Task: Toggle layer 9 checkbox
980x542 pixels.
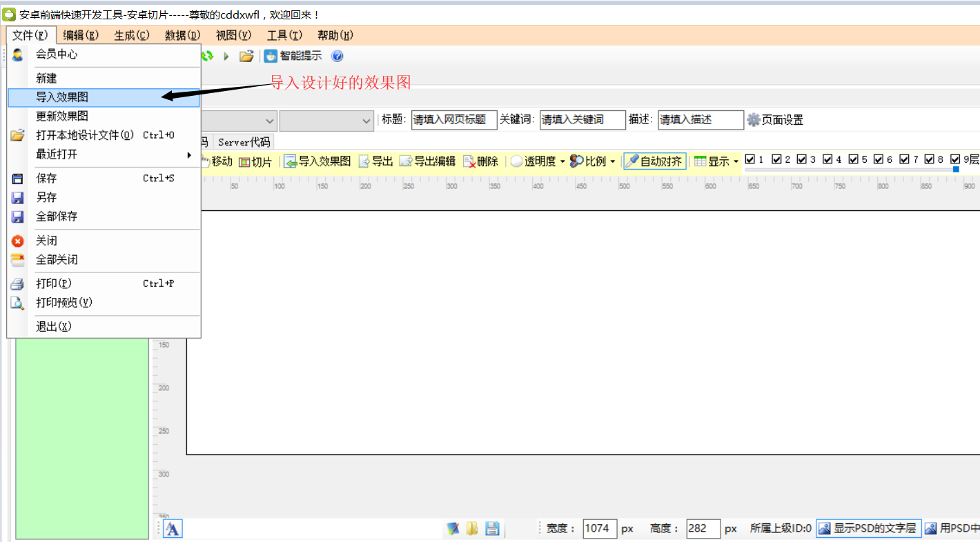Action: [955, 159]
